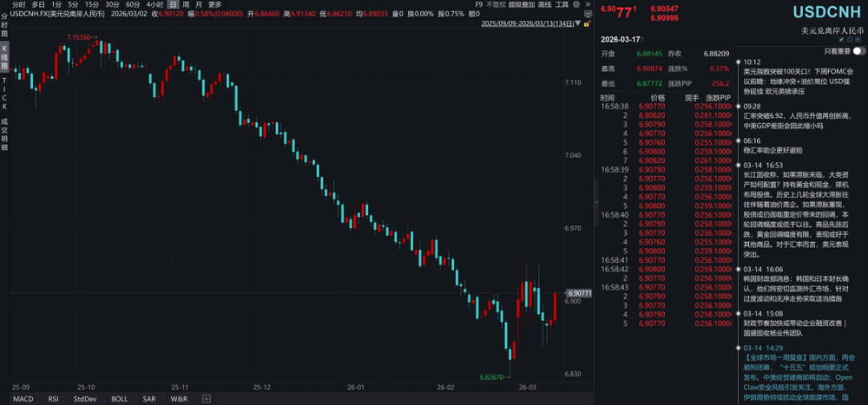Select the MACD indicator tab
Screen dimensions: 868x405
click(23, 399)
